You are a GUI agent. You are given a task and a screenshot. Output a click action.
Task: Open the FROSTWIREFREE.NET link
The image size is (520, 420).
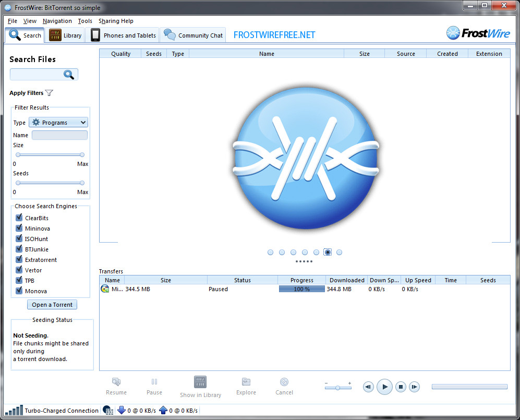point(274,35)
